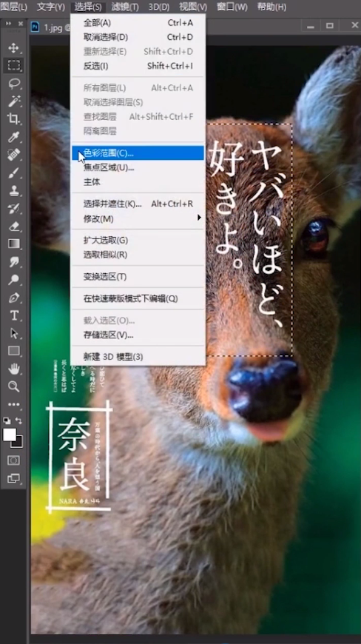361x644 pixels.
Task: Open the Edit Toolbar three-dots menu
Action: pyautogui.click(x=13, y=405)
